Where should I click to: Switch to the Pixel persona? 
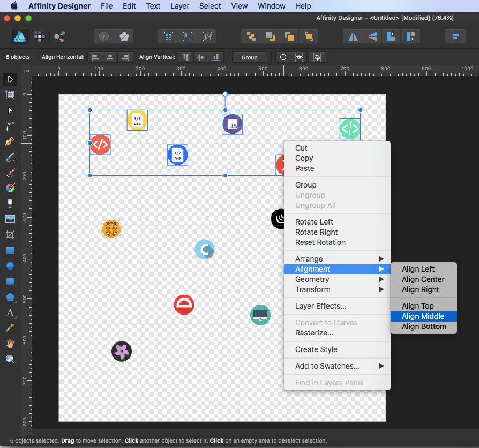tap(40, 36)
